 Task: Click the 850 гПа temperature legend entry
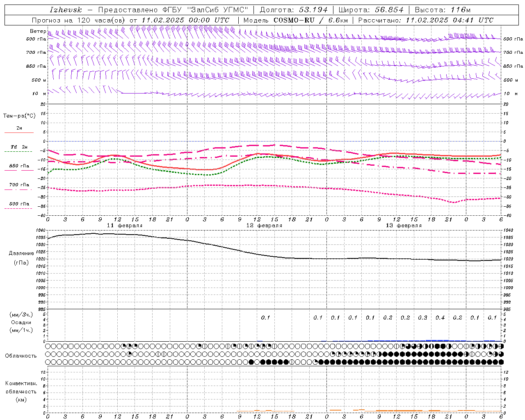[x=19, y=166]
